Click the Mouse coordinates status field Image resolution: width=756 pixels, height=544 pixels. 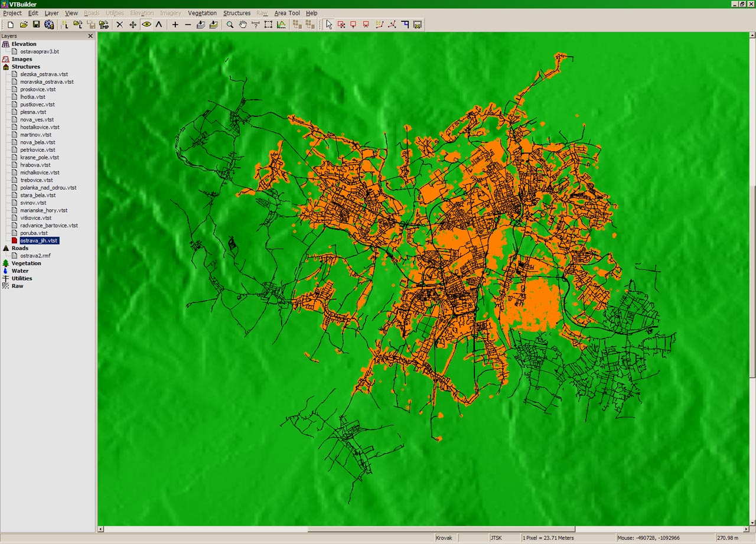click(x=664, y=538)
